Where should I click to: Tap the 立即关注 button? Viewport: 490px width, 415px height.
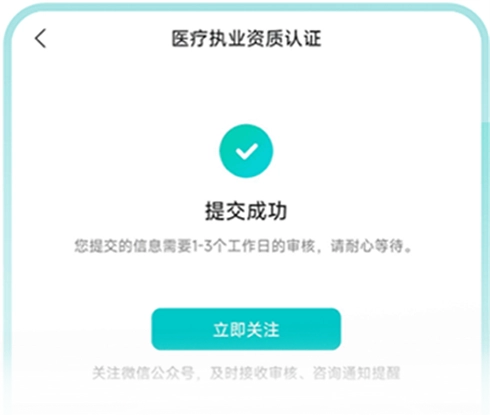pyautogui.click(x=246, y=329)
